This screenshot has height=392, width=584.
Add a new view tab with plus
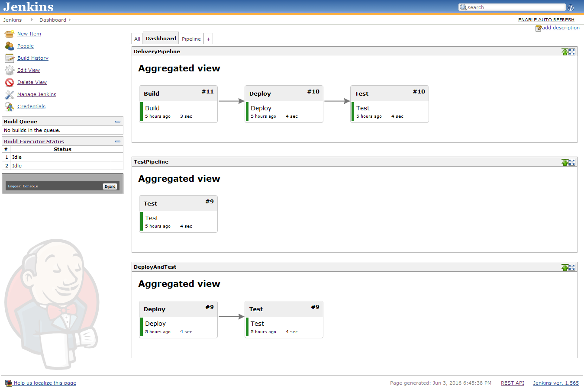[x=208, y=39]
